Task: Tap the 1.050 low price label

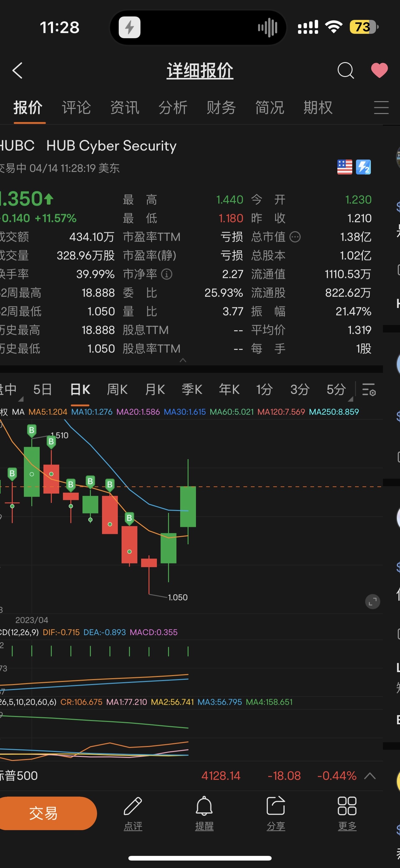Action: pyautogui.click(x=178, y=597)
